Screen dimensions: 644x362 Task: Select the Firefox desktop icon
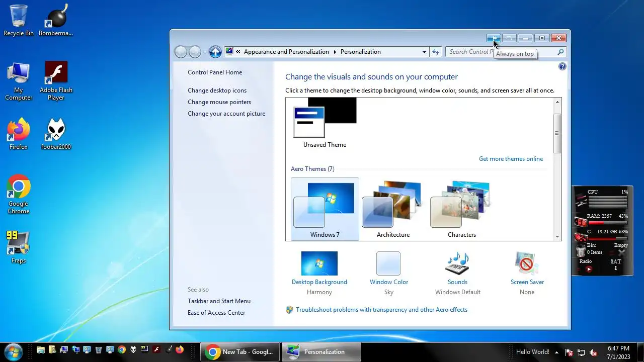click(19, 134)
